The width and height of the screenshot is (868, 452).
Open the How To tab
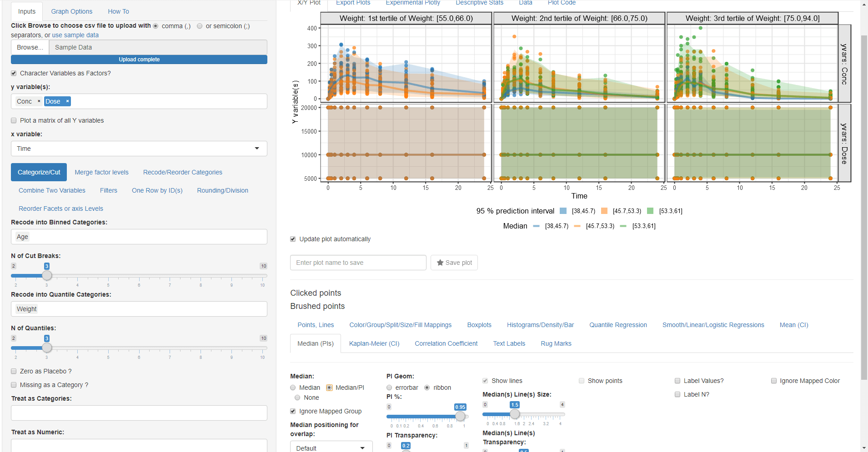pyautogui.click(x=118, y=11)
